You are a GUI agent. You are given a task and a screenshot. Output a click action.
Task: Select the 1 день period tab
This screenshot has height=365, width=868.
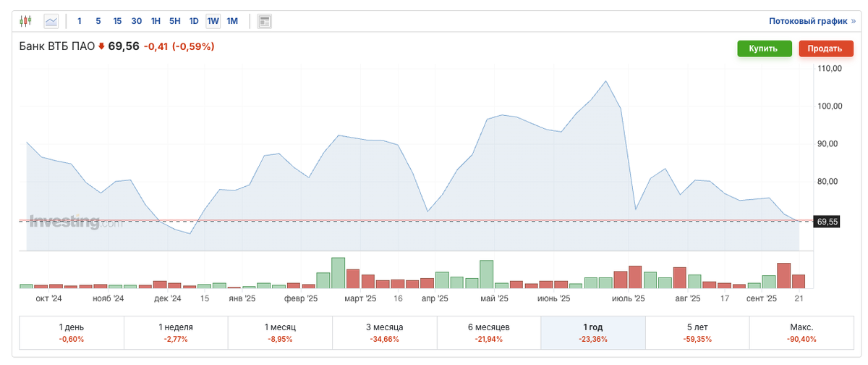[x=72, y=332]
